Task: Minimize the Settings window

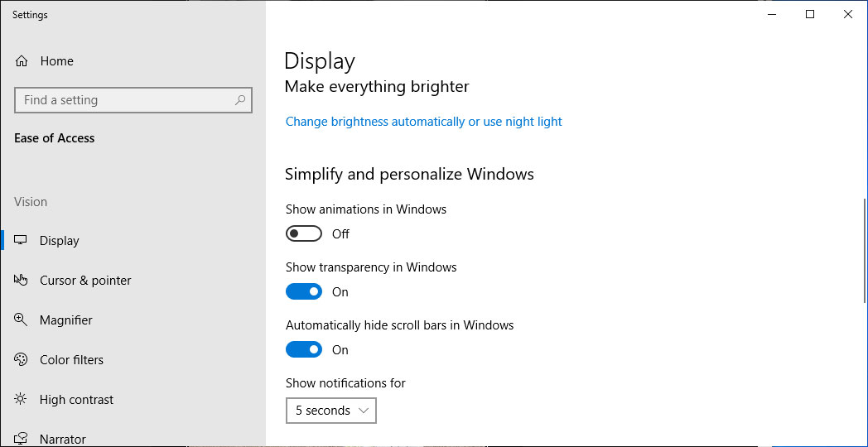Action: 772,15
